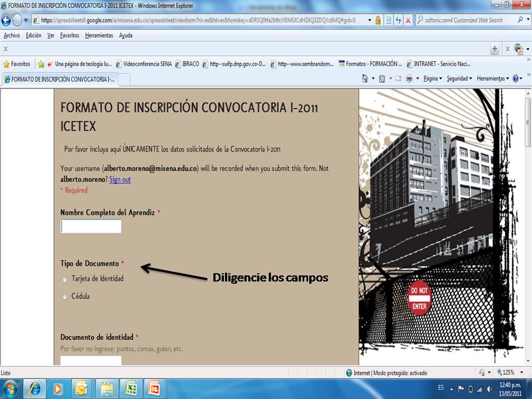
Task: Open the Outlook taskbar icon
Action: coord(81,389)
